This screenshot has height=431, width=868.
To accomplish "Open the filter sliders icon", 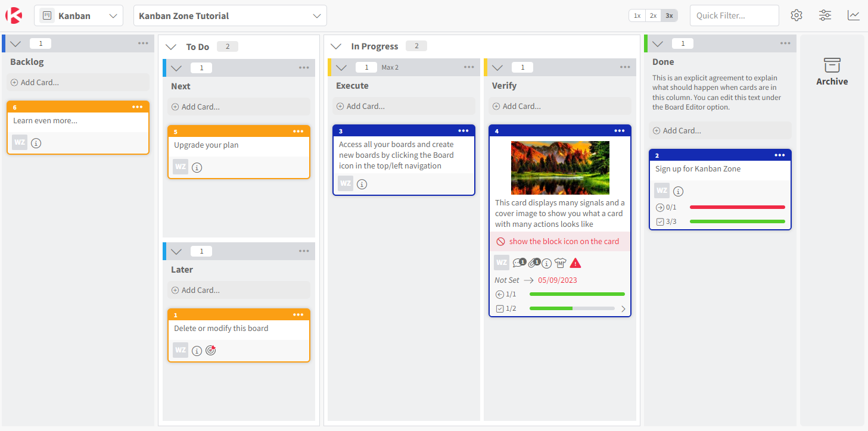I will (x=825, y=15).
